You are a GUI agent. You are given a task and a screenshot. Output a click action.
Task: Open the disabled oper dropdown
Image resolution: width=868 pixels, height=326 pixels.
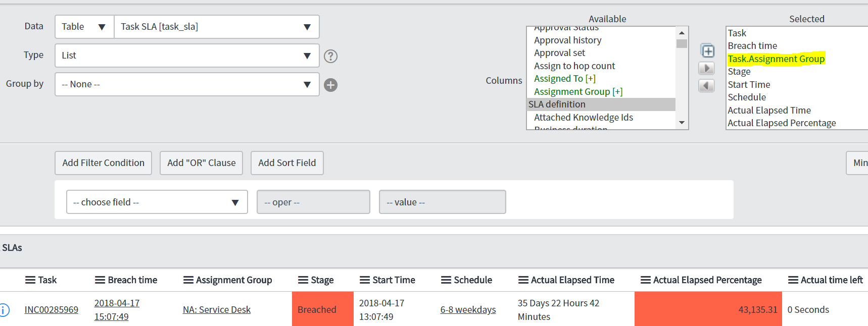[x=313, y=202]
